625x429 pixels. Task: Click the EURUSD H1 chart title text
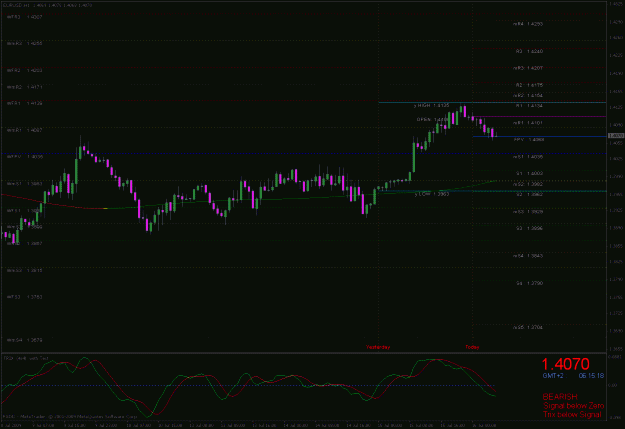[x=47, y=5]
